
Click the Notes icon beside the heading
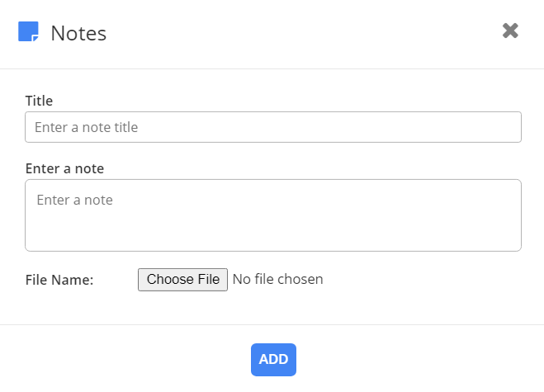pos(28,32)
